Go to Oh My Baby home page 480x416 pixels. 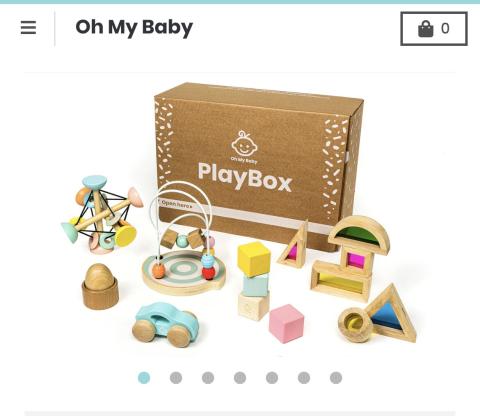(134, 27)
